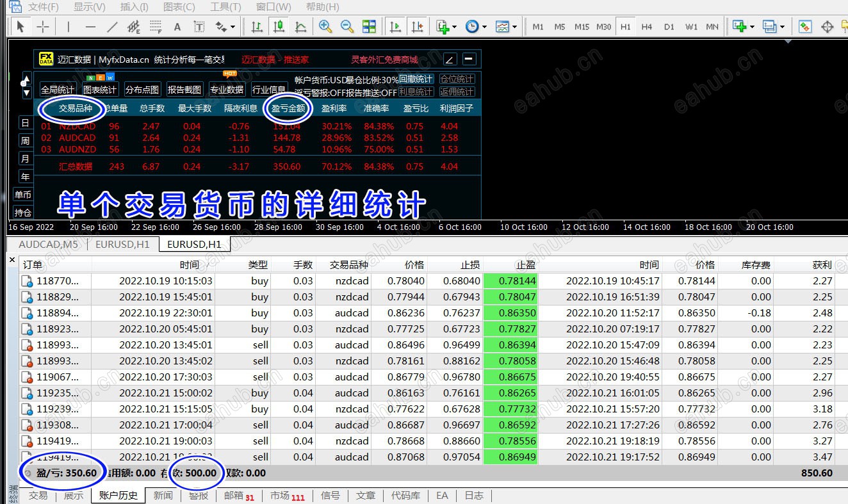Switch timeframe to MN
848x504 pixels.
(x=712, y=27)
